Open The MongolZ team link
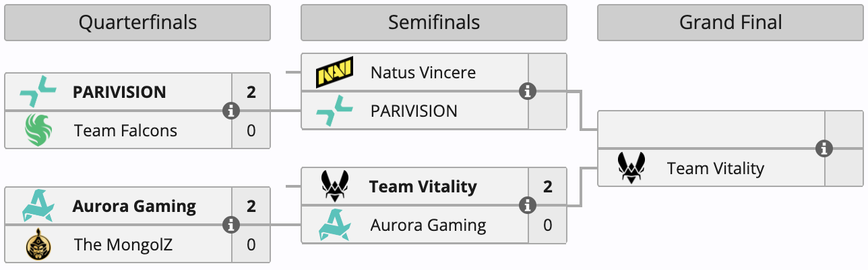The height and width of the screenshot is (270, 868). [x=123, y=244]
